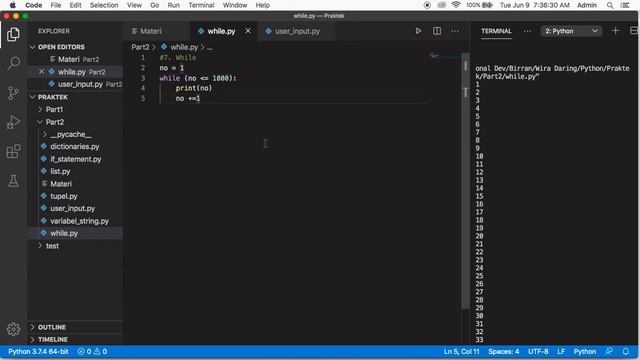Open user_input.py in Part2 folder
Screen dimensions: 640x360
point(72,209)
